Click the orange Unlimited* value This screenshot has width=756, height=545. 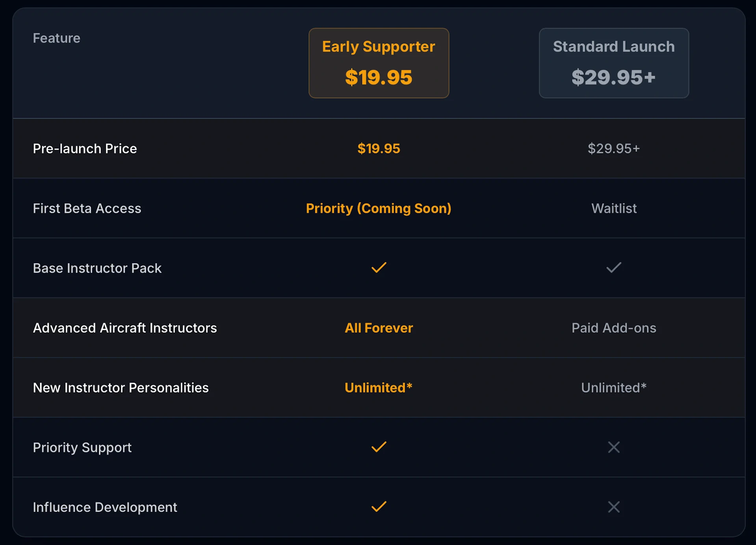pos(379,388)
